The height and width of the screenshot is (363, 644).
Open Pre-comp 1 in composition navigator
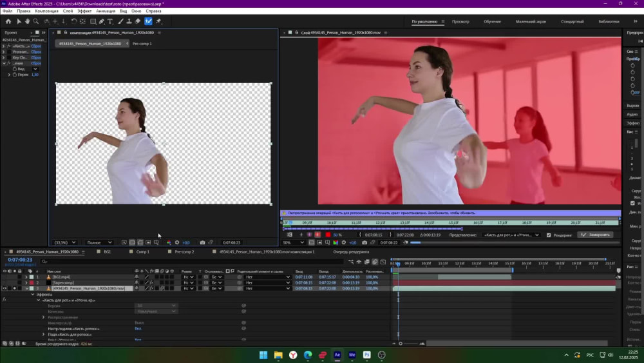(142, 44)
